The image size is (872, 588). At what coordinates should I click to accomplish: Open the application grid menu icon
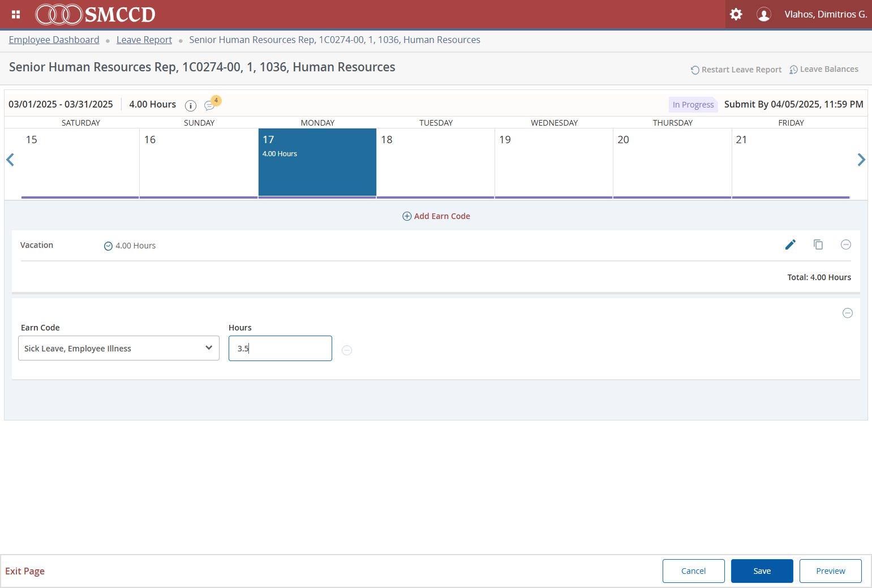pyautogui.click(x=16, y=14)
